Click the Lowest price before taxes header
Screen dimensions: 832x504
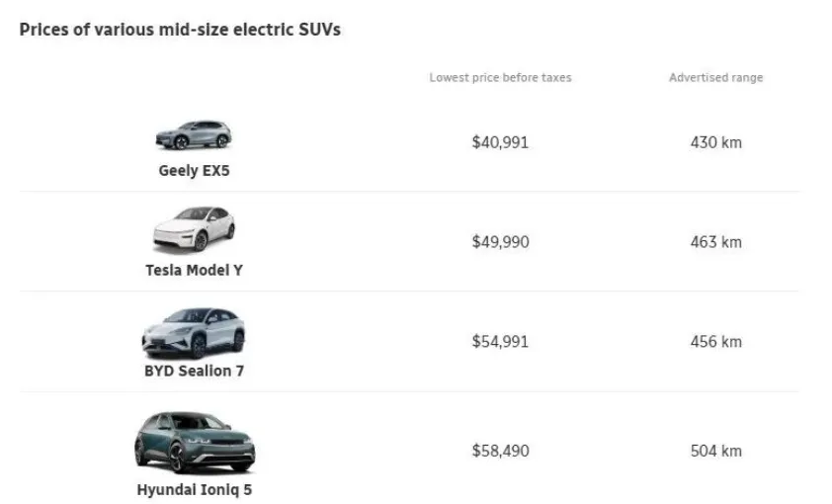point(500,77)
